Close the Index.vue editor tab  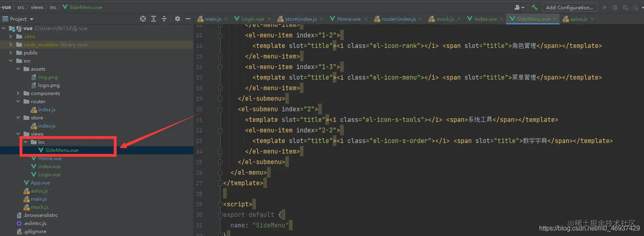pyautogui.click(x=501, y=19)
